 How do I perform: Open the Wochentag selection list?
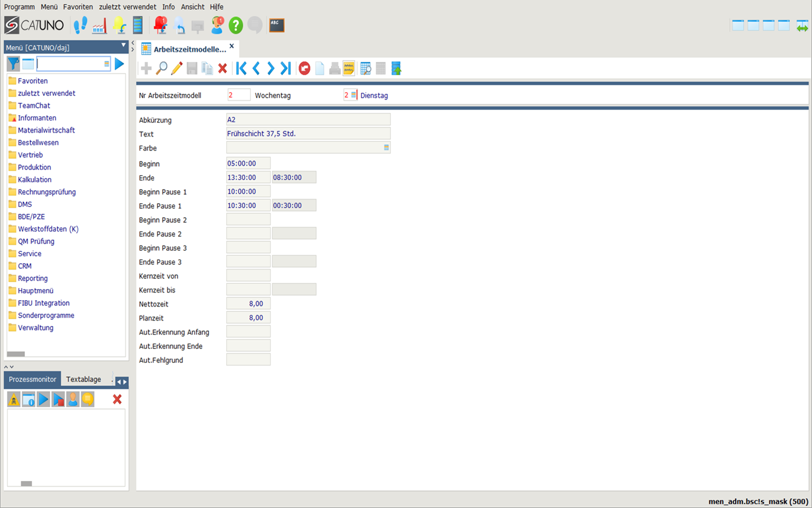click(353, 95)
